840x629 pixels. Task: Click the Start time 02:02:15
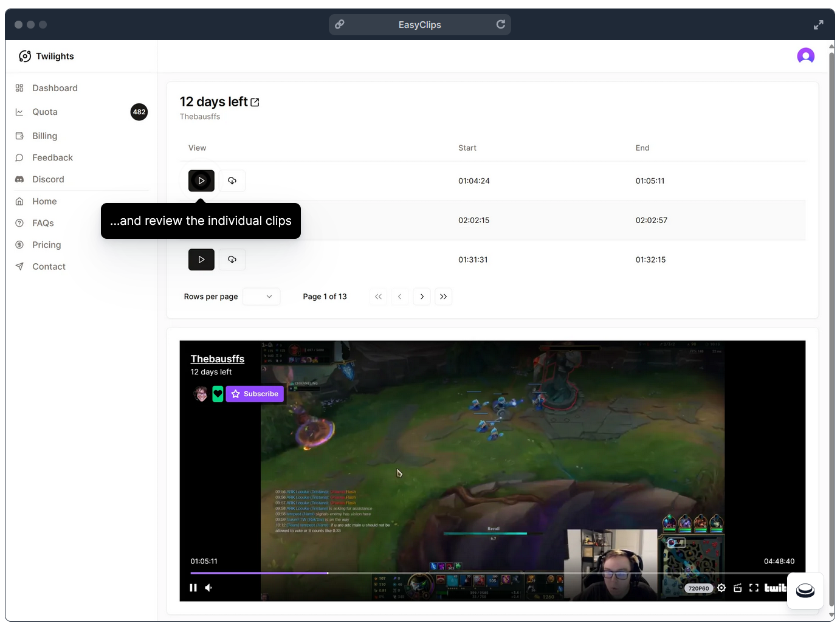(474, 220)
